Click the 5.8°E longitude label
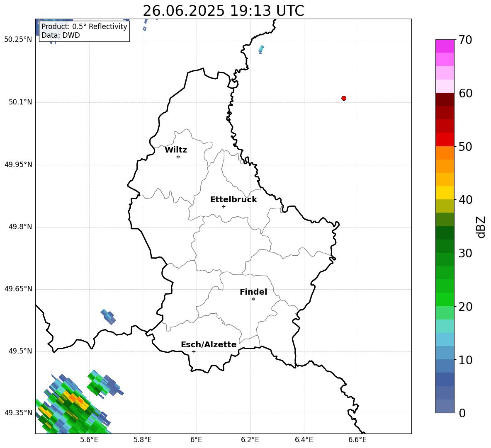Image resolution: width=491 pixels, height=448 pixels. pos(143,440)
